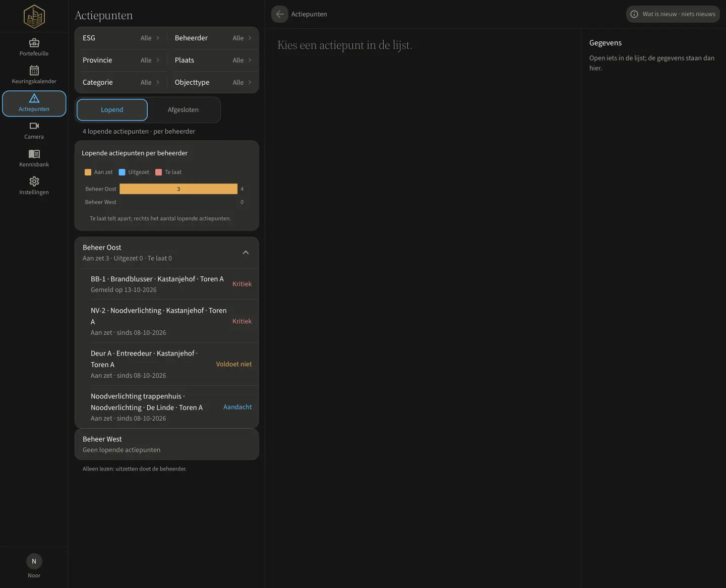Click the Uitgezet blue legend swatch

coord(122,172)
